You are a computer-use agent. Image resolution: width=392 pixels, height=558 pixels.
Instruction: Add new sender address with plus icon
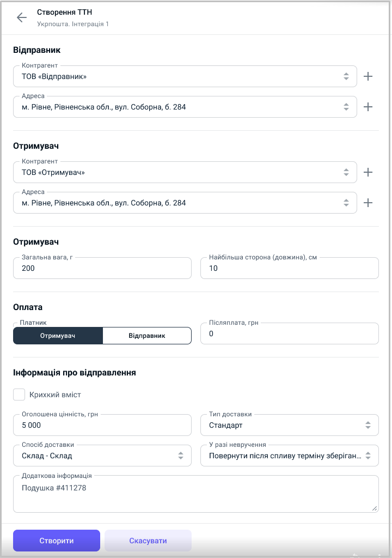368,107
